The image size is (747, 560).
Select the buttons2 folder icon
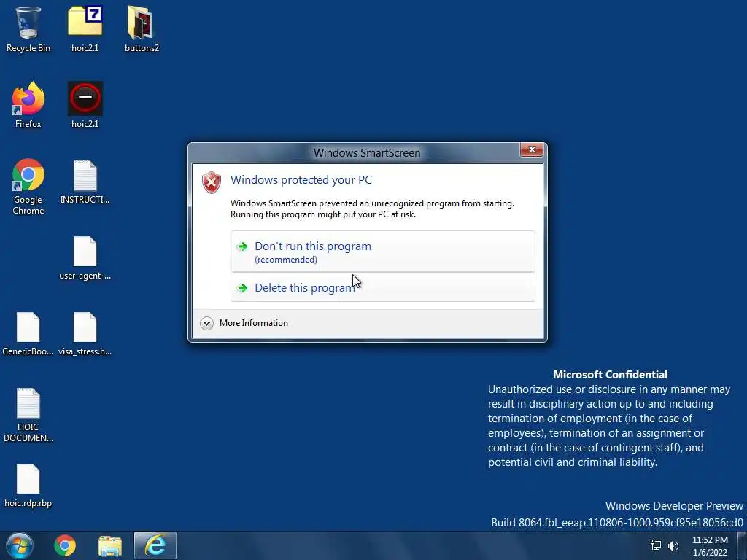pyautogui.click(x=142, y=29)
